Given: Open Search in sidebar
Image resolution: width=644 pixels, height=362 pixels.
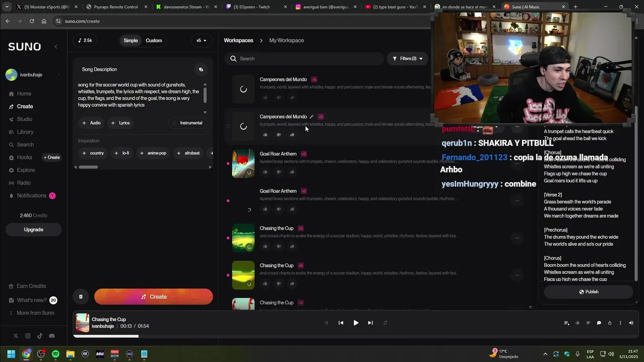Looking at the screenshot, I should 25,145.
